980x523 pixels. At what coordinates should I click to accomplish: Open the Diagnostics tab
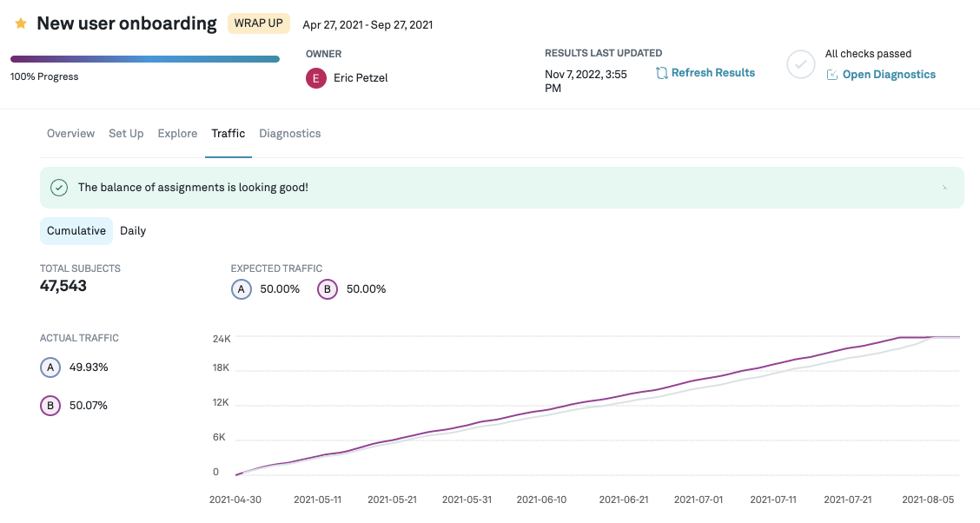point(290,134)
